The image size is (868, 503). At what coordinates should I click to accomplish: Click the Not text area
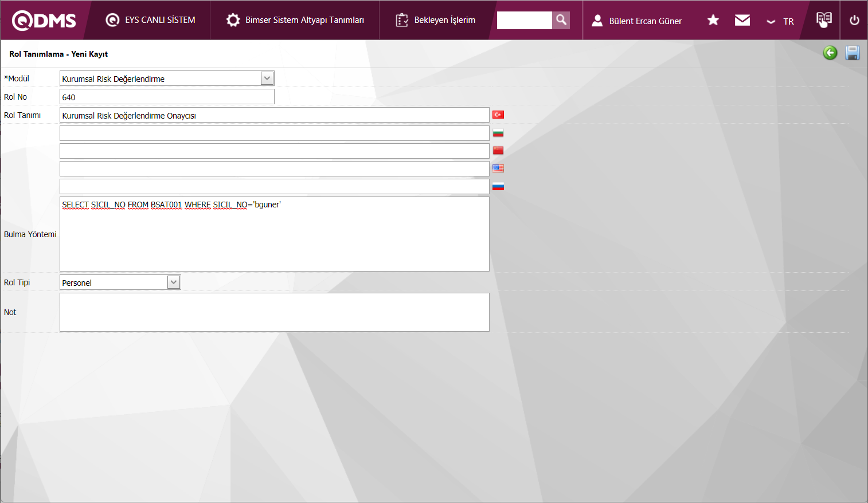pos(274,312)
